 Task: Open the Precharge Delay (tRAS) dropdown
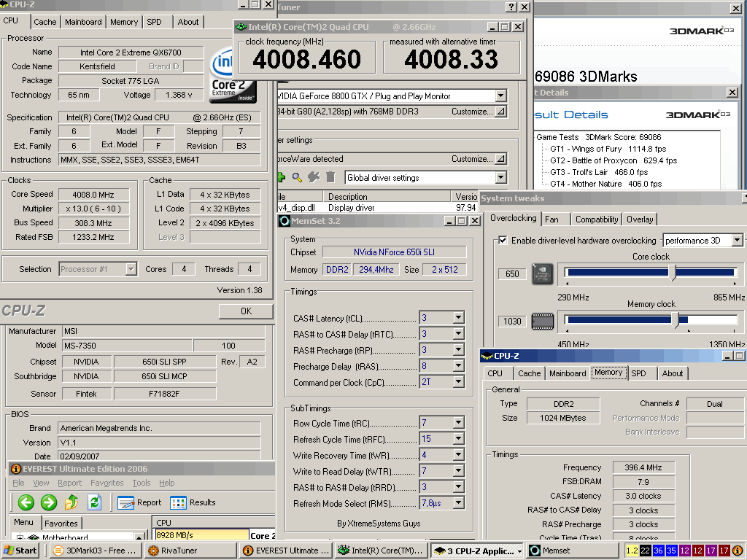[x=458, y=366]
